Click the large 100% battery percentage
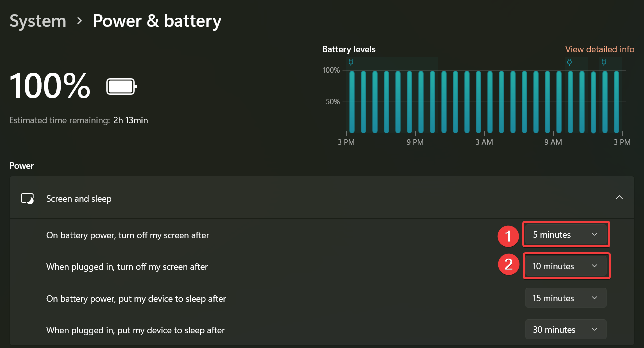This screenshot has height=348, width=644. 50,86
